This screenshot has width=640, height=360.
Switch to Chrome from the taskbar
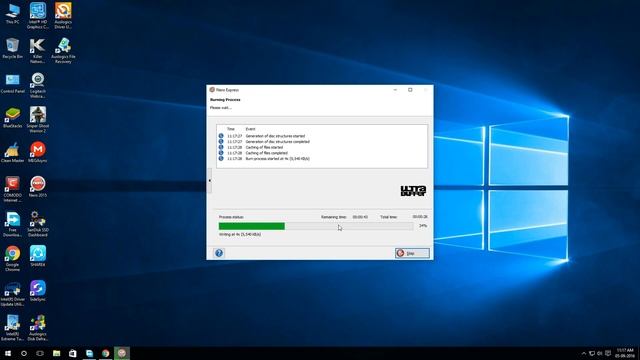(105, 353)
